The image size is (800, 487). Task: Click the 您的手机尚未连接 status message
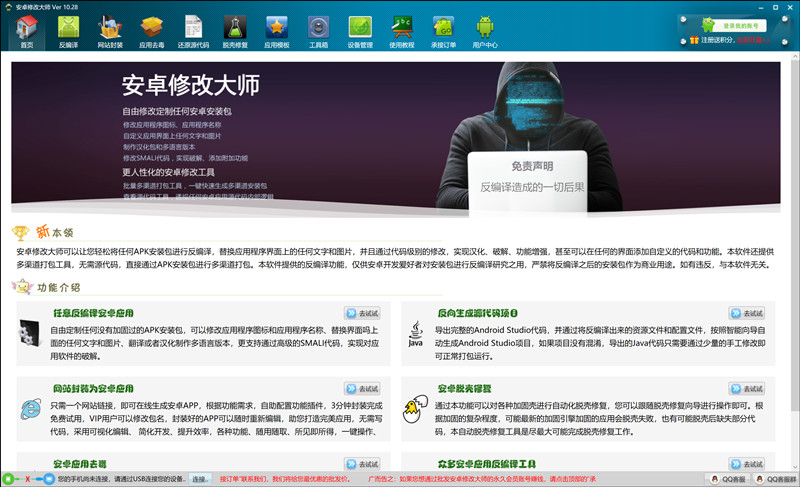pyautogui.click(x=121, y=479)
